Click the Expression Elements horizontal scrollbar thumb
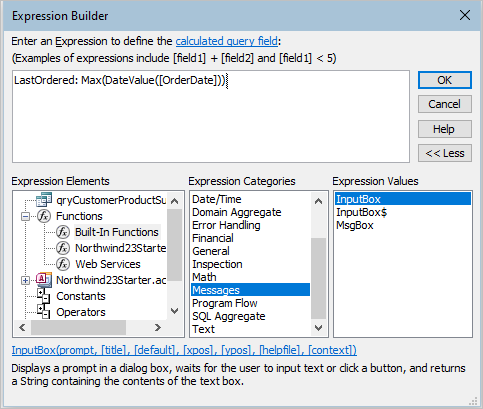The height and width of the screenshot is (409, 483). [79, 327]
